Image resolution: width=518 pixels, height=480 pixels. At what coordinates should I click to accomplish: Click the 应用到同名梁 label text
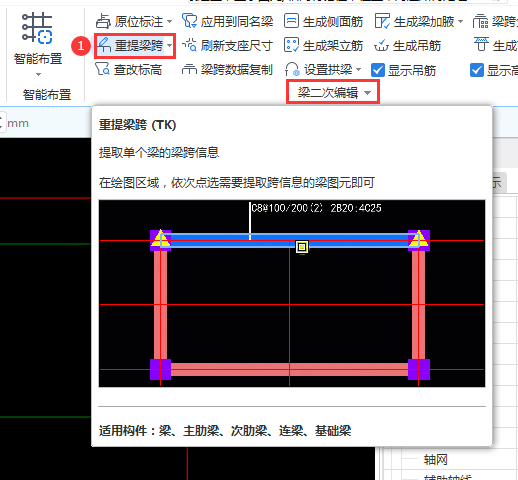pos(237,22)
